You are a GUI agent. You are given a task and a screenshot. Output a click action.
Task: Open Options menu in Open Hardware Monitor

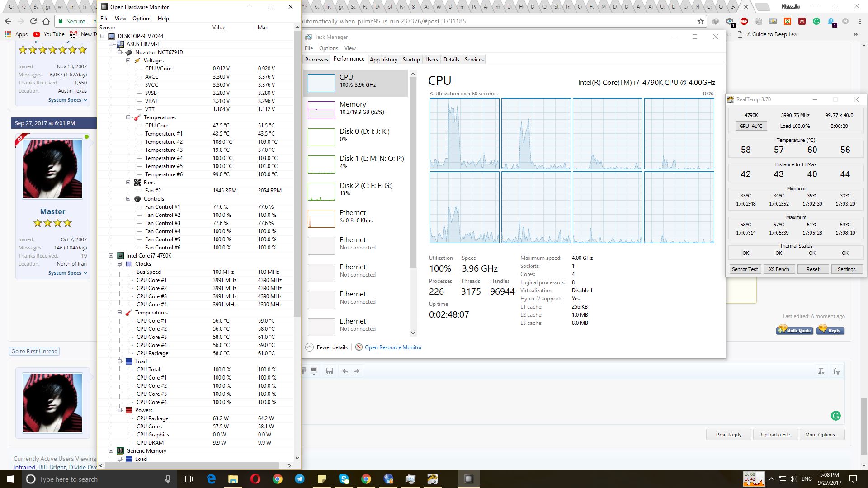[142, 19]
